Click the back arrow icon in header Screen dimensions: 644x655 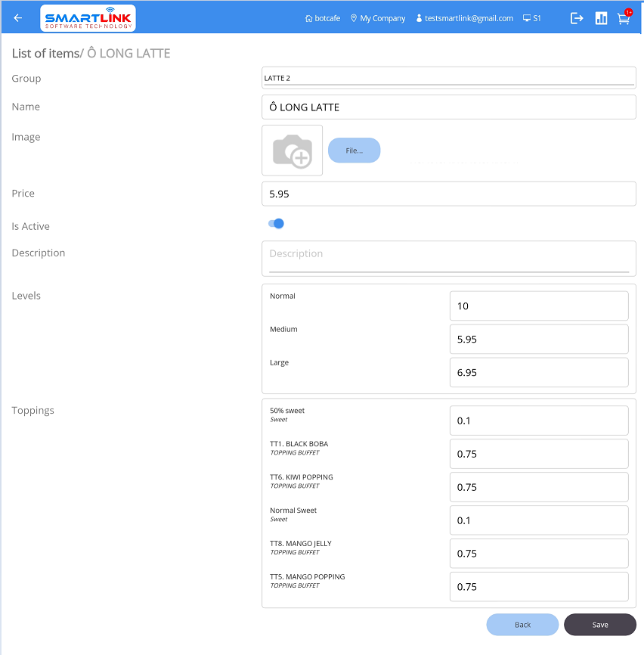click(18, 18)
